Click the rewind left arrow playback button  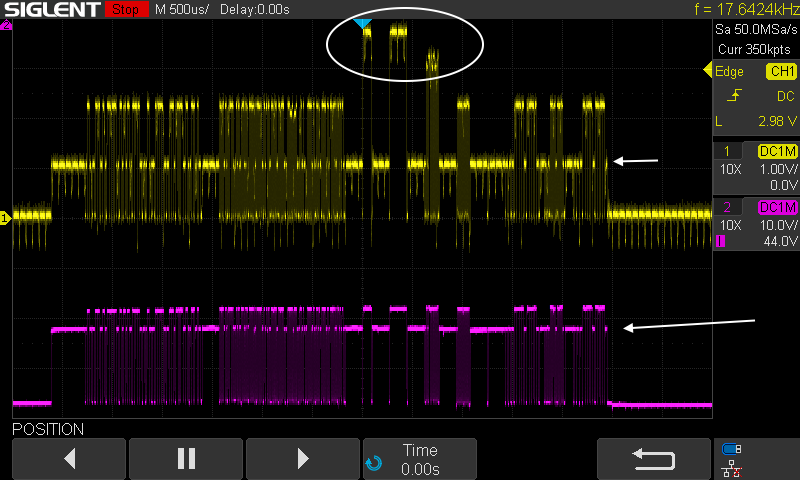69,458
